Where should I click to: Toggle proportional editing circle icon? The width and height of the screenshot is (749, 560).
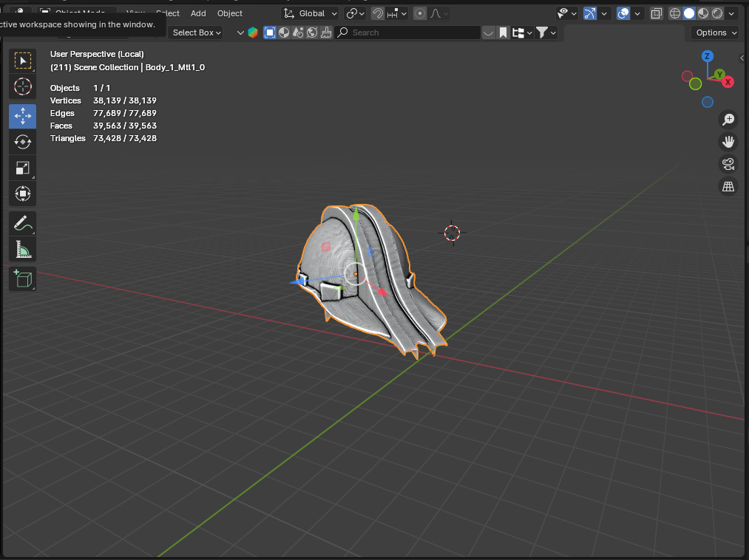[419, 13]
